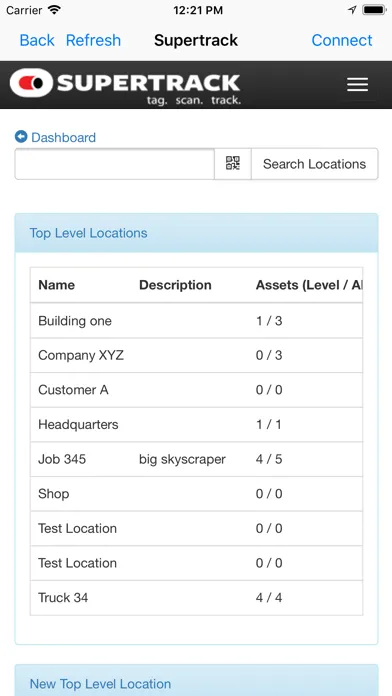Go Back using top navigation
The width and height of the screenshot is (392, 696).
pos(37,40)
